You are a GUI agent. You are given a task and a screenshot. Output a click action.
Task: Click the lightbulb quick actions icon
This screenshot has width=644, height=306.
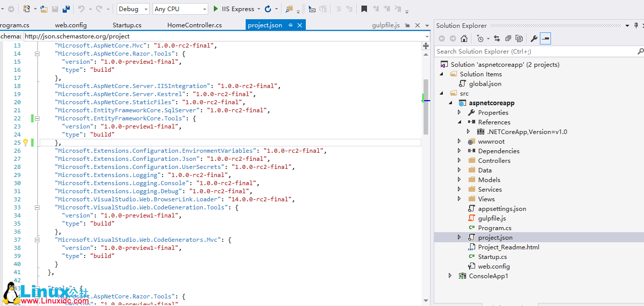coord(26,143)
